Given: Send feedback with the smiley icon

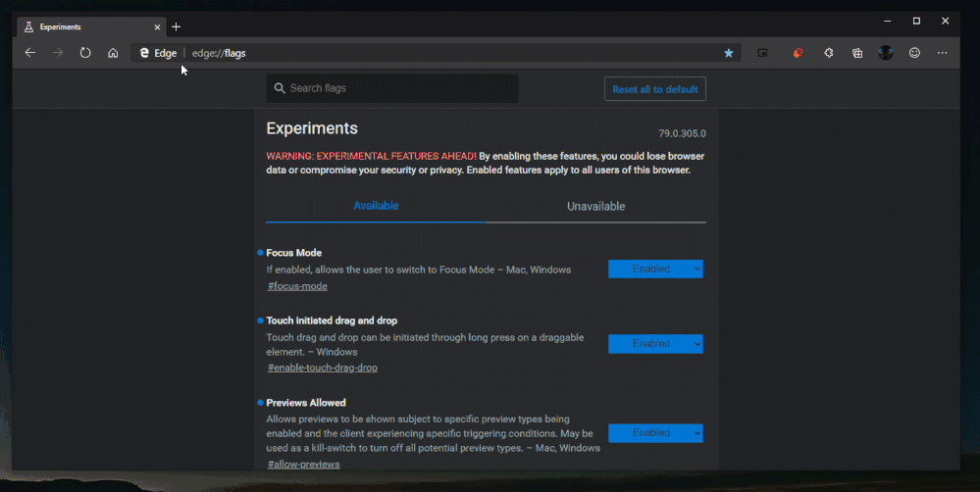Looking at the screenshot, I should pos(914,53).
